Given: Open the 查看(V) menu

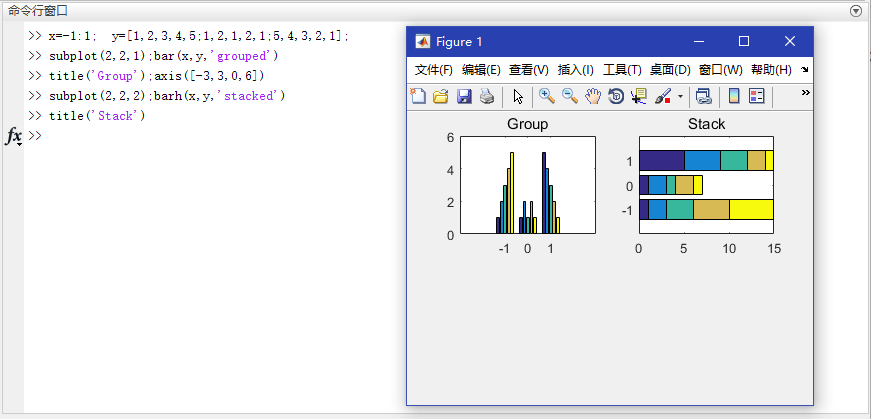Looking at the screenshot, I should pyautogui.click(x=529, y=70).
